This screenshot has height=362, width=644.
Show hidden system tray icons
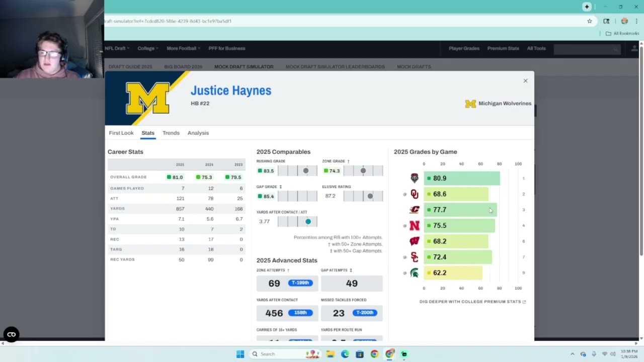(x=572, y=354)
